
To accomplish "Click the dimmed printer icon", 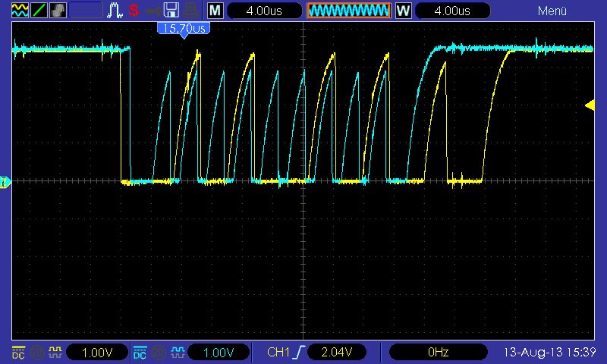I will point(191,10).
